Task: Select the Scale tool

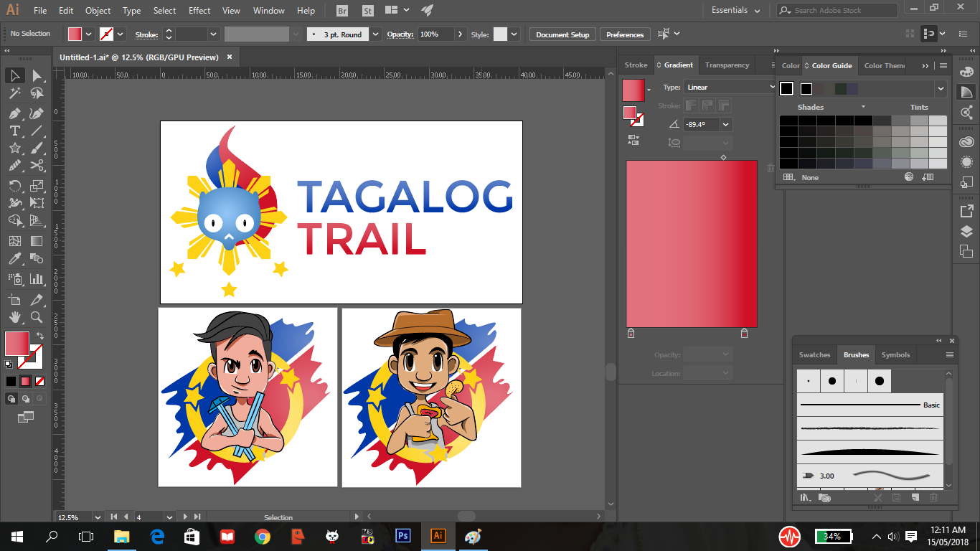Action: [x=37, y=186]
